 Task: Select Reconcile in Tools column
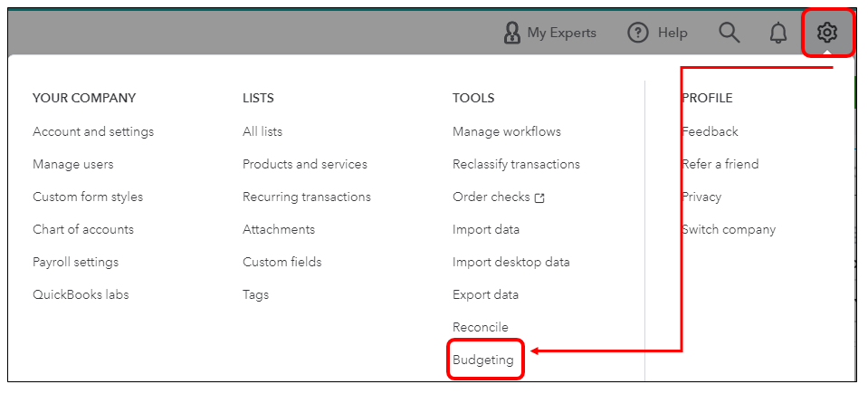pyautogui.click(x=481, y=327)
